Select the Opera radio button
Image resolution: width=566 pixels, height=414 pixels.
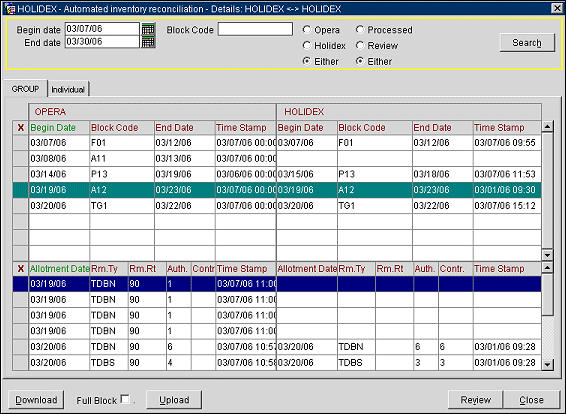point(307,30)
